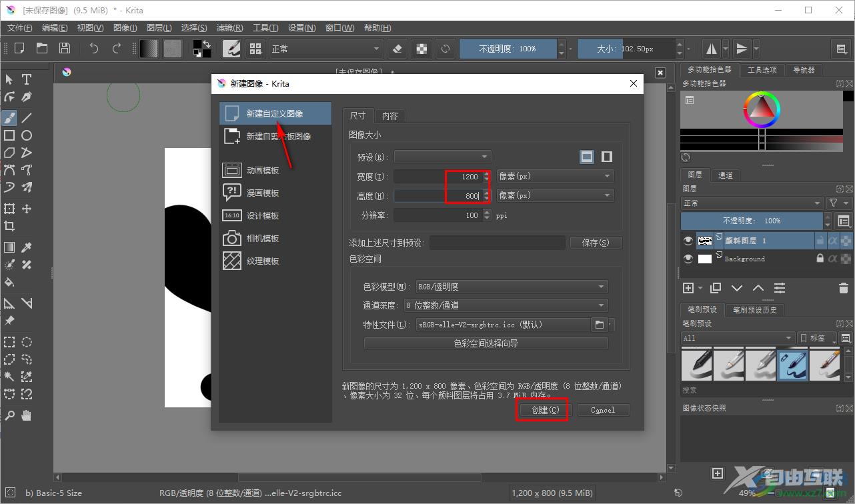
Task: Switch to the 通道 tab
Action: 726,175
